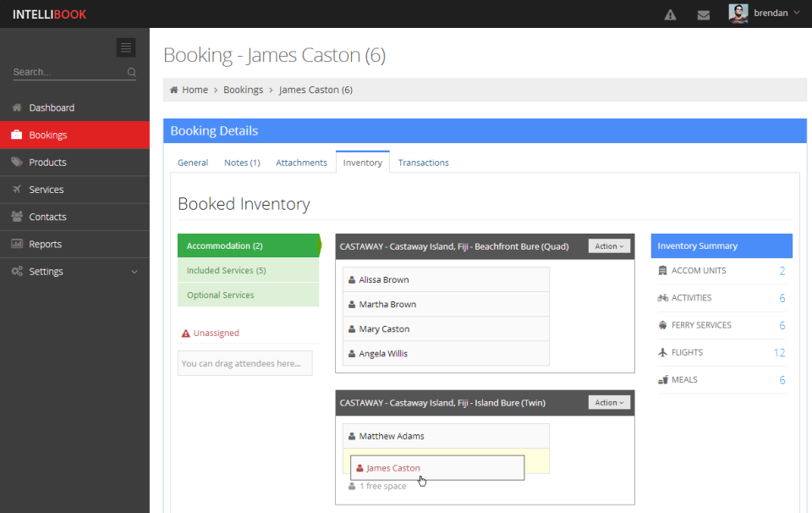Open Products using the tags icon
This screenshot has height=513, width=812.
point(17,162)
